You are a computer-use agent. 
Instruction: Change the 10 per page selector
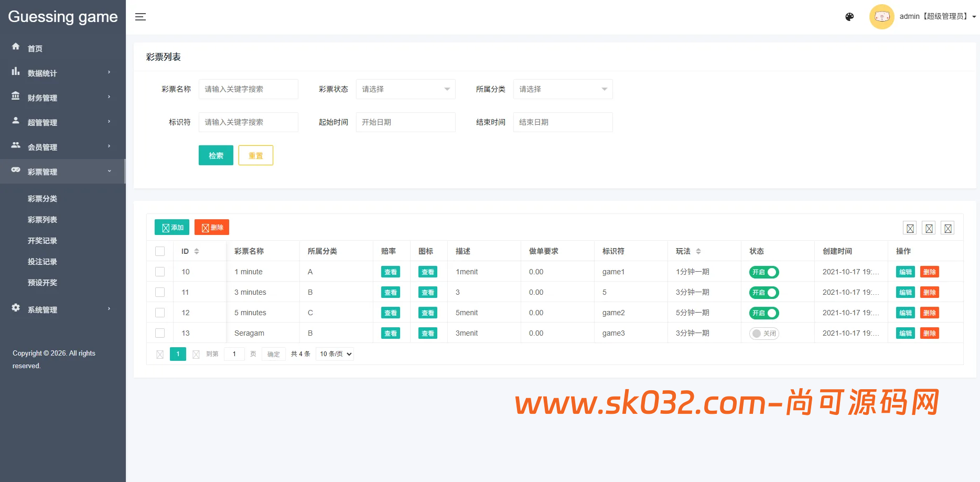pos(335,354)
